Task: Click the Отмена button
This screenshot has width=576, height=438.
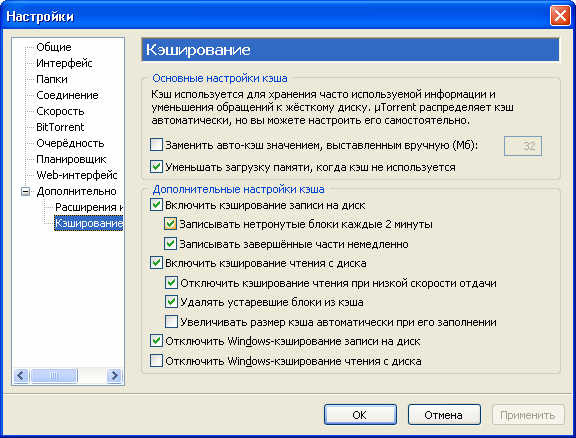Action: point(444,415)
